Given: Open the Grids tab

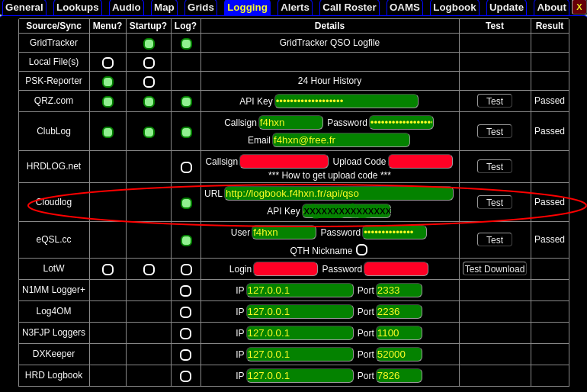Looking at the screenshot, I should tap(200, 8).
